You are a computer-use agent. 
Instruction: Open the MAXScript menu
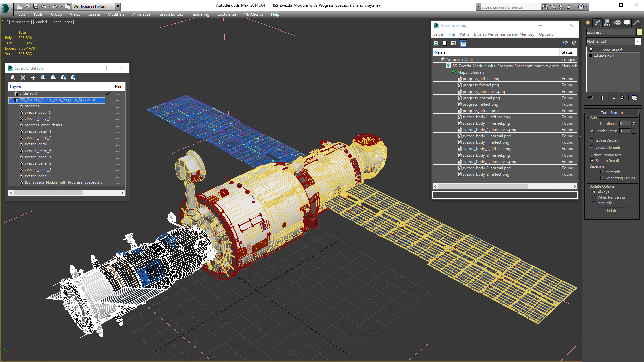pos(253,14)
